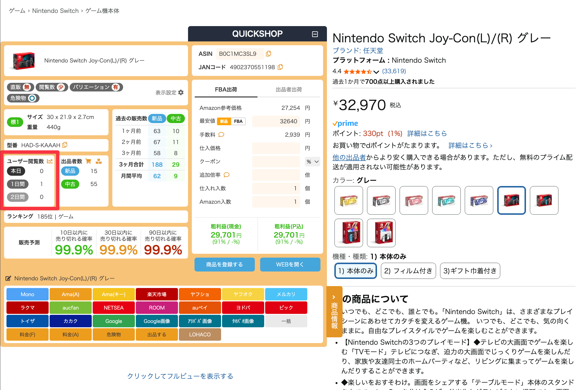The width and height of the screenshot is (588, 390).
Task: Open the display settings gear
Action: pos(181,92)
